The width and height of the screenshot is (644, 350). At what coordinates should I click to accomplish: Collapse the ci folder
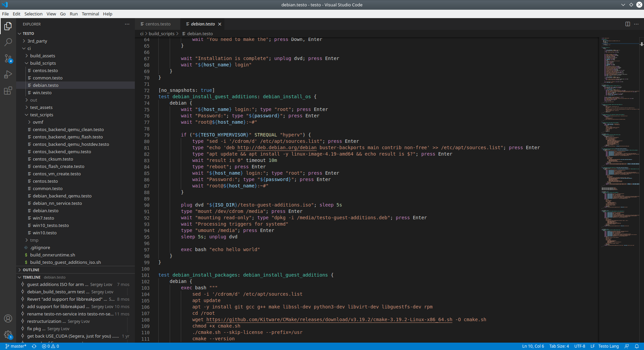75,49
